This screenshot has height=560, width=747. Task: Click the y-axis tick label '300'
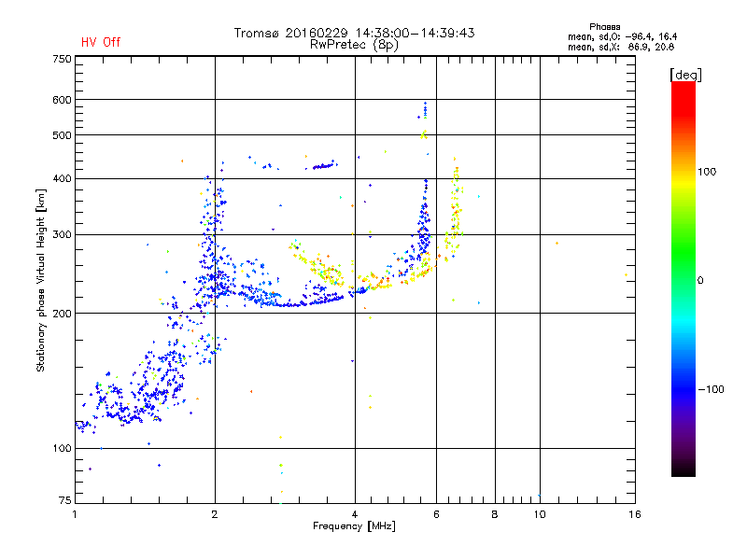point(62,235)
